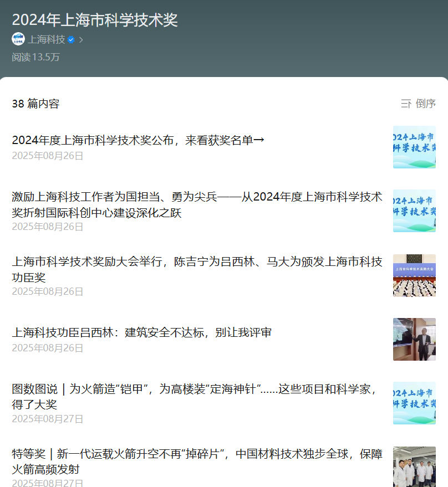Toggle 倒序 reverse order sorting

coord(426,104)
